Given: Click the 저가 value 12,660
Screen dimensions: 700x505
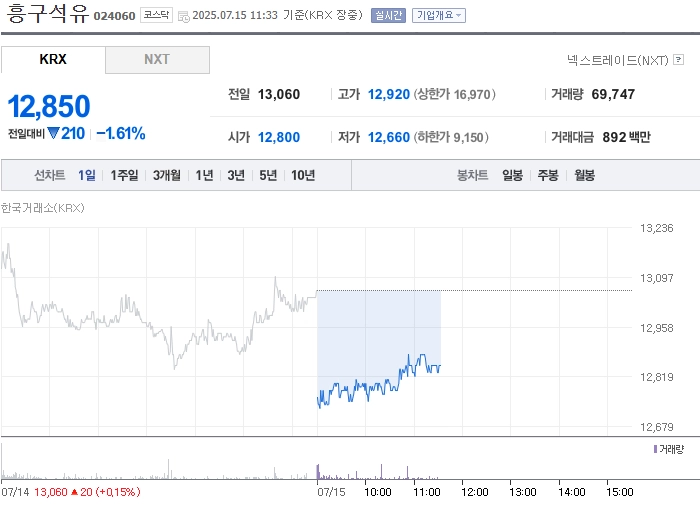Looking at the screenshot, I should (x=388, y=137).
